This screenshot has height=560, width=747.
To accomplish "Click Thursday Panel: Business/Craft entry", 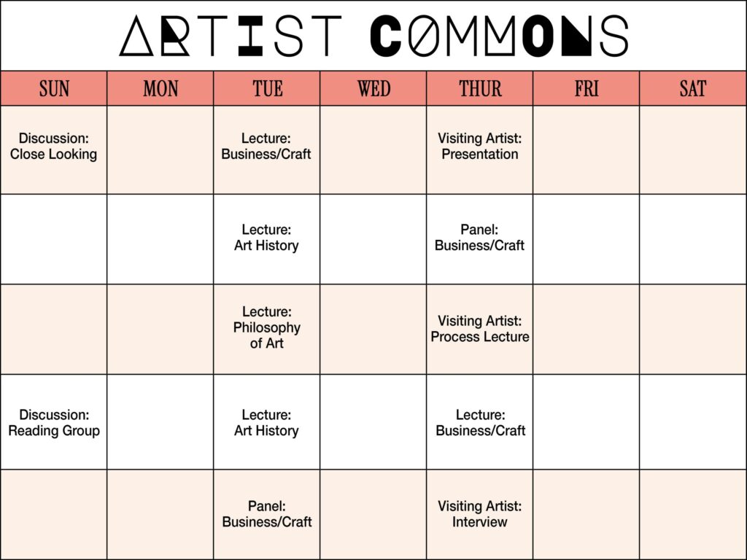I will pos(480,238).
